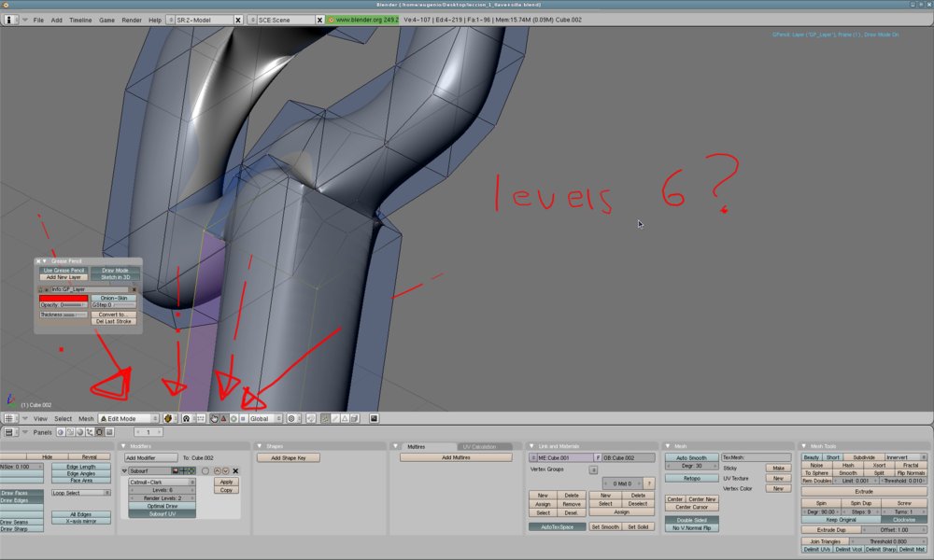934x560 pixels.
Task: Toggle occlude background geometry cube icon
Action: pyautogui.click(x=354, y=418)
